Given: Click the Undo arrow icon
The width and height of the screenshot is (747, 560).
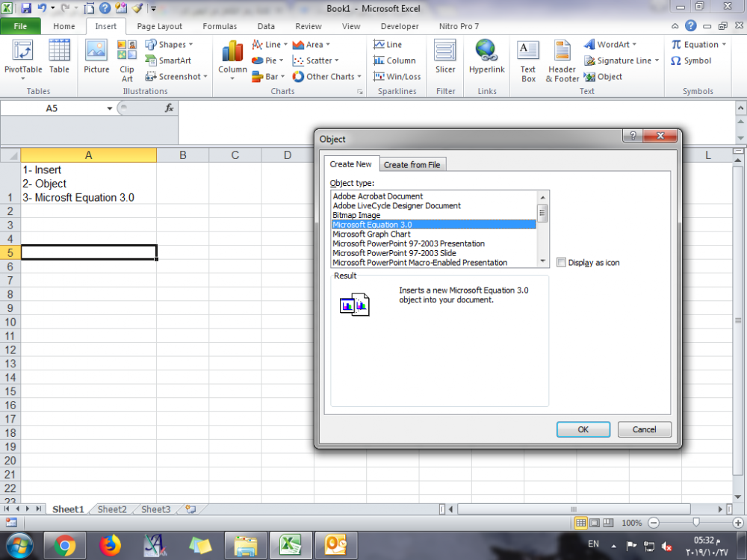Looking at the screenshot, I should click(42, 8).
